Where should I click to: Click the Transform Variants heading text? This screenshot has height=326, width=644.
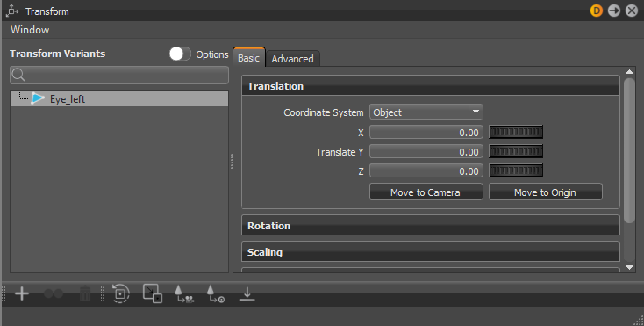click(x=58, y=54)
